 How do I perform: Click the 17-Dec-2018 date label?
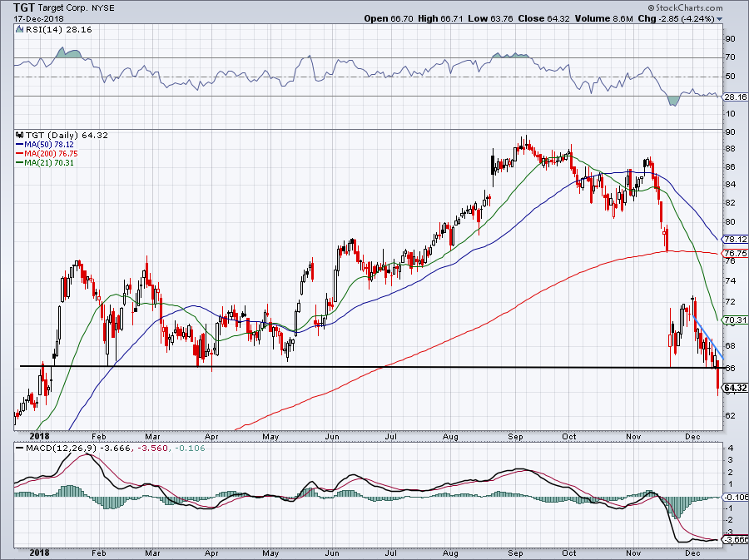tap(37, 17)
